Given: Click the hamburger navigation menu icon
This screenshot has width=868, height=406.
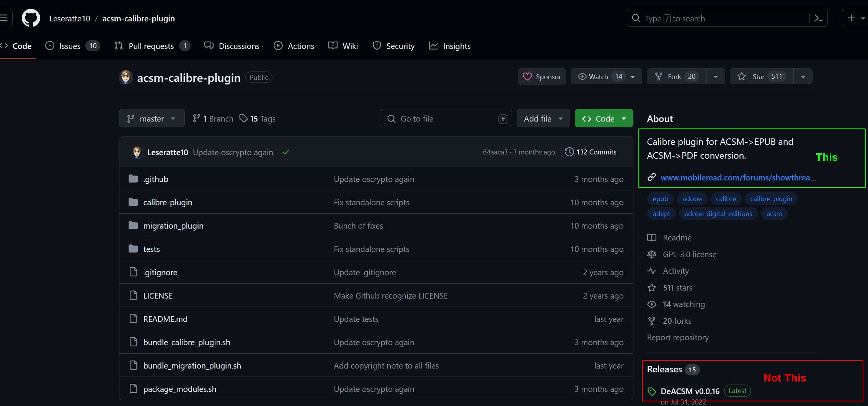Looking at the screenshot, I should (4, 18).
